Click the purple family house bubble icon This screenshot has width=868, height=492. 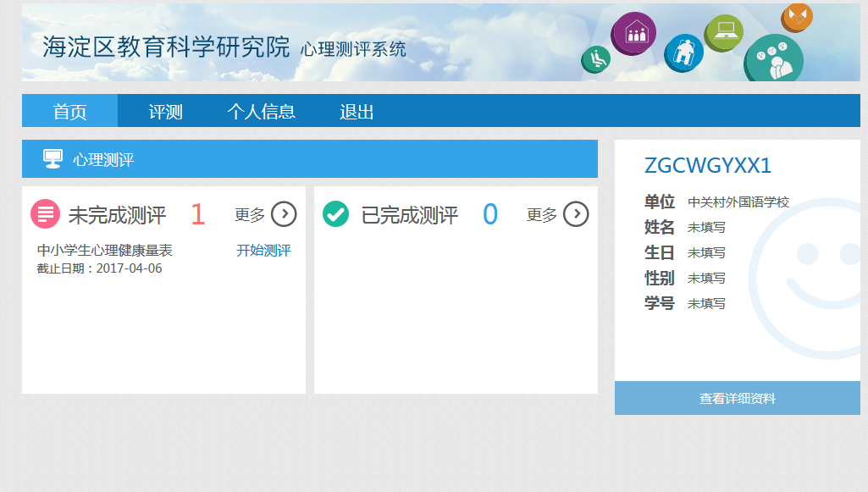coord(633,34)
